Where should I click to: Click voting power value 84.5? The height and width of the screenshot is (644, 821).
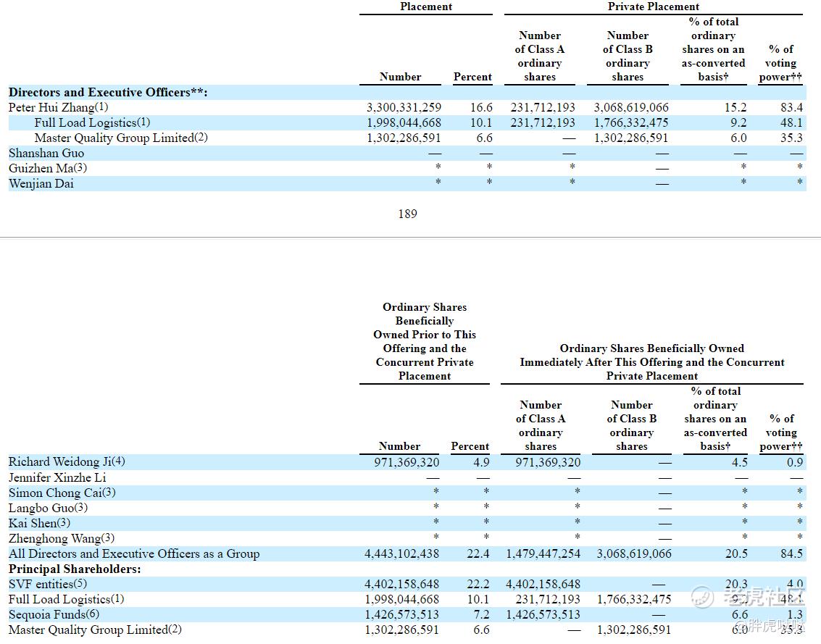click(x=792, y=554)
